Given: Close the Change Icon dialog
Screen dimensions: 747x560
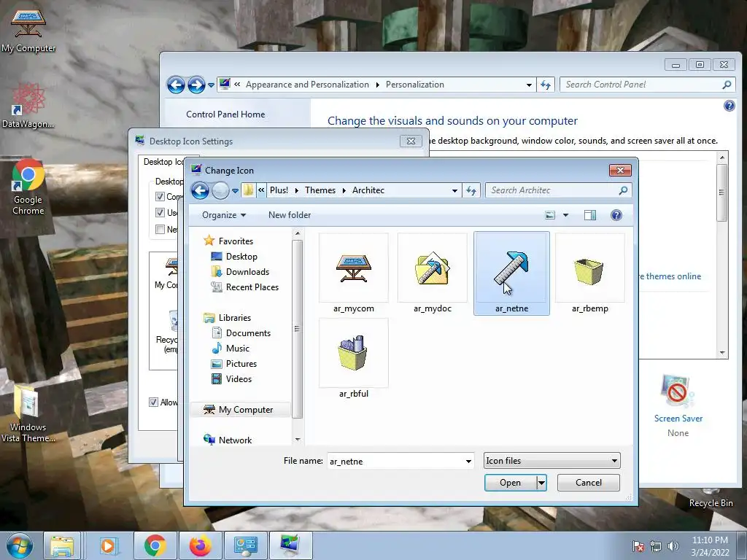Looking at the screenshot, I should click(620, 170).
